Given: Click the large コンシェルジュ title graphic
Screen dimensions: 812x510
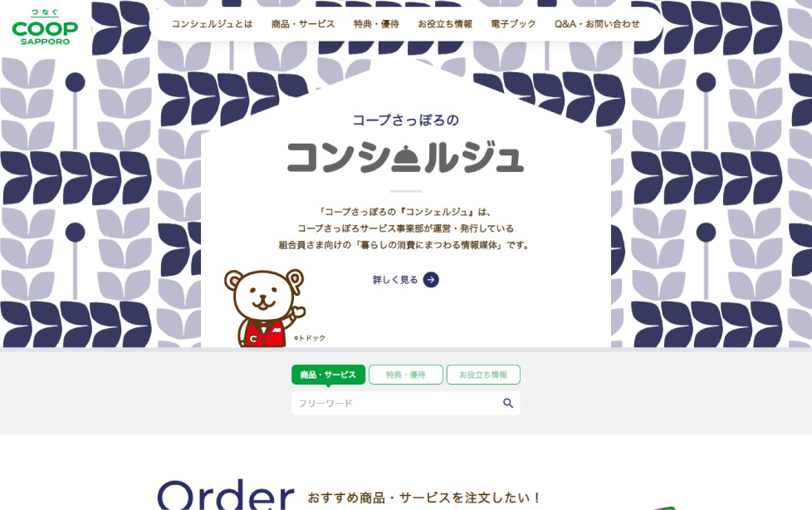Looking at the screenshot, I should [x=405, y=158].
